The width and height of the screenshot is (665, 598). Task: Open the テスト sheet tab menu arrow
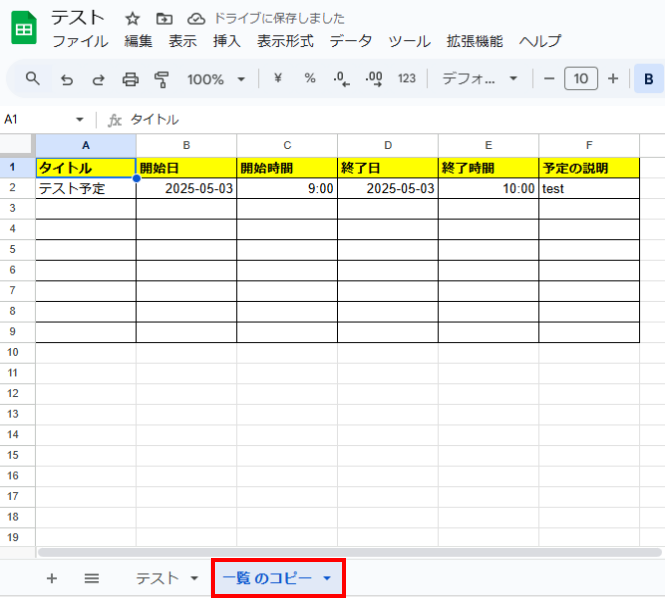[194, 578]
